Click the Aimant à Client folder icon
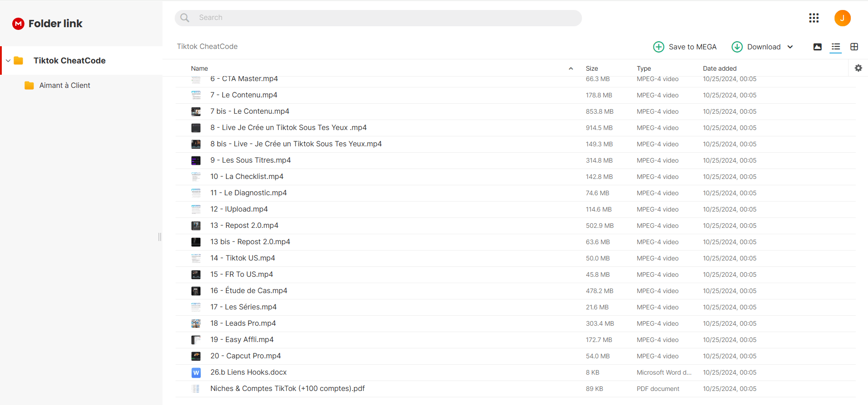The height and width of the screenshot is (405, 868). [29, 85]
